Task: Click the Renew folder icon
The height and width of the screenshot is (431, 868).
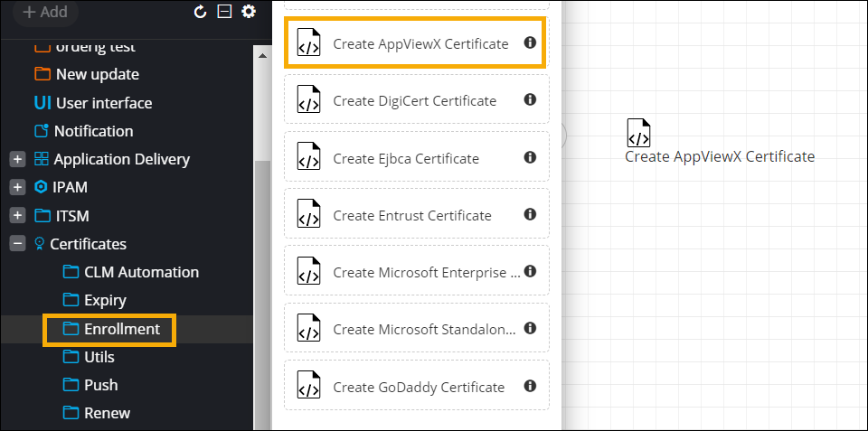Action: (x=71, y=413)
